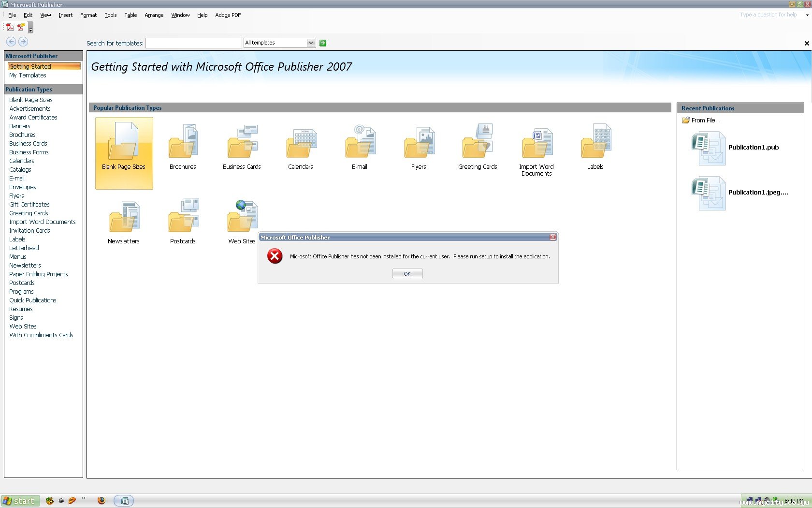The image size is (812, 508).
Task: Select Gift Certificates in the sidebar
Action: (29, 205)
